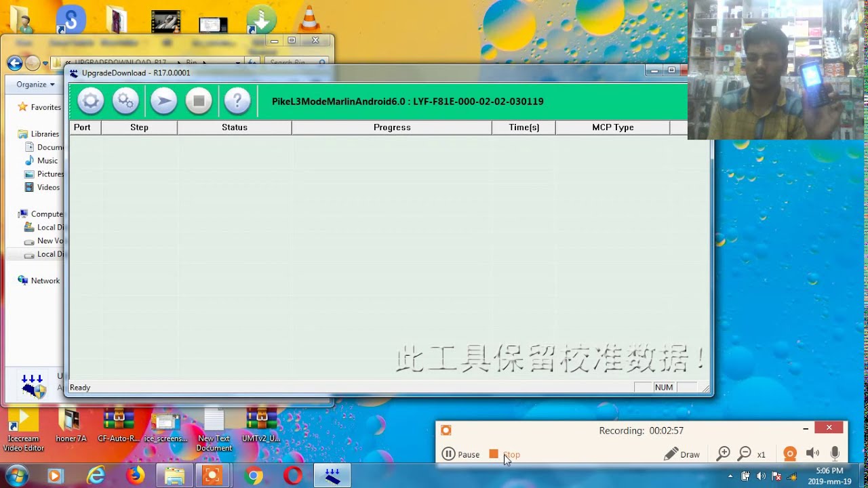Open Google Chrome from the taskbar
The height and width of the screenshot is (488, 868).
tap(254, 476)
